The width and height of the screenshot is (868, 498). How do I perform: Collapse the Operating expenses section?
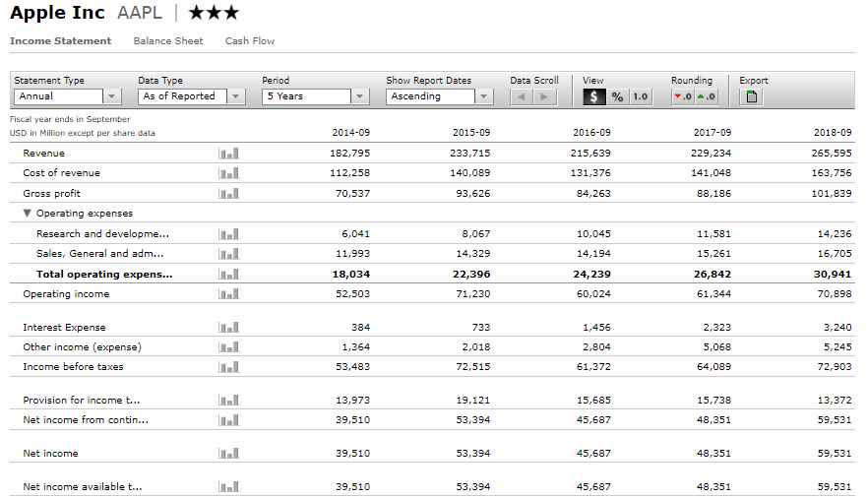point(28,213)
